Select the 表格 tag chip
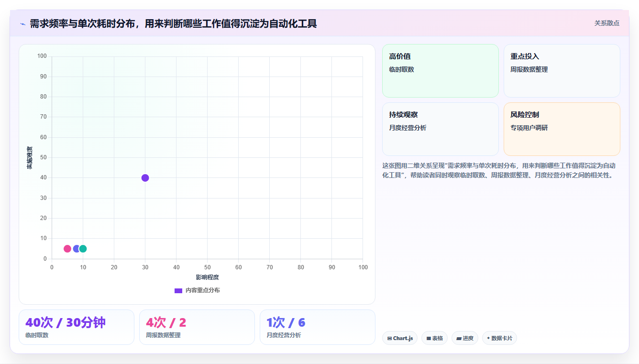Screen dimensions: 639x364 (434, 338)
